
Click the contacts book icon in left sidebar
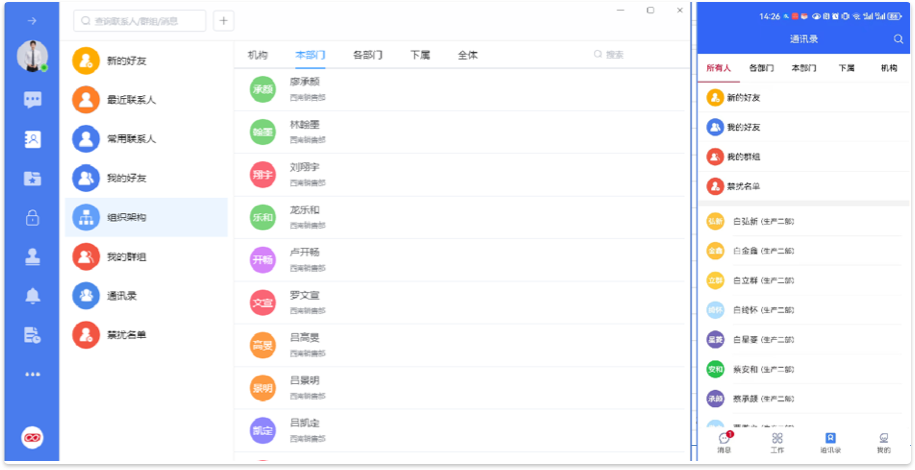pyautogui.click(x=33, y=139)
